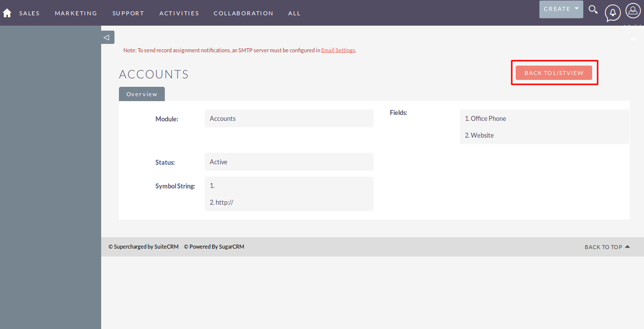Open notifications bell icon
The width and height of the screenshot is (644, 329).
click(612, 12)
